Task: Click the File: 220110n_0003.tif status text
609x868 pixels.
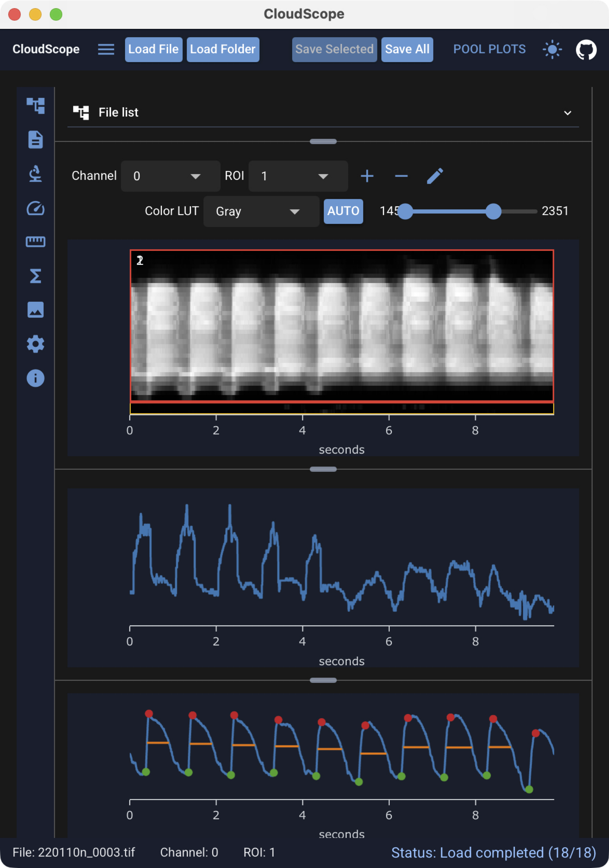Action: pyautogui.click(x=74, y=852)
